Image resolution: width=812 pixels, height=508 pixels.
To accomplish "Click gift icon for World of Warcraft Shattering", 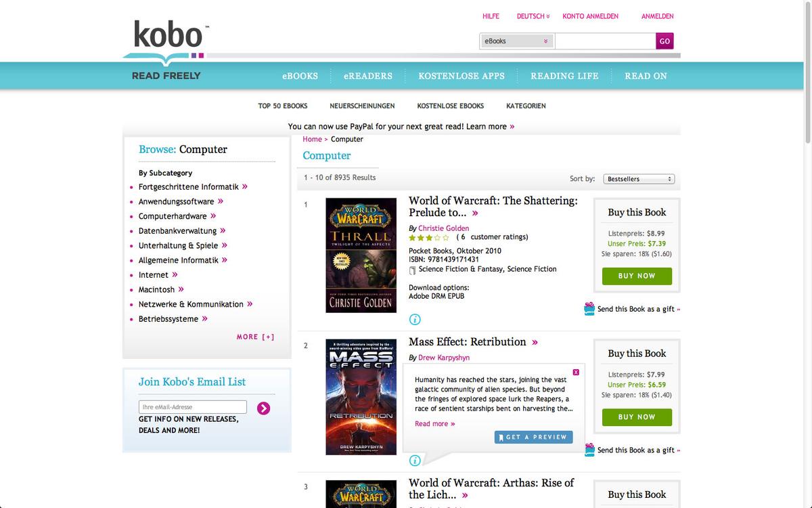I will pos(589,309).
